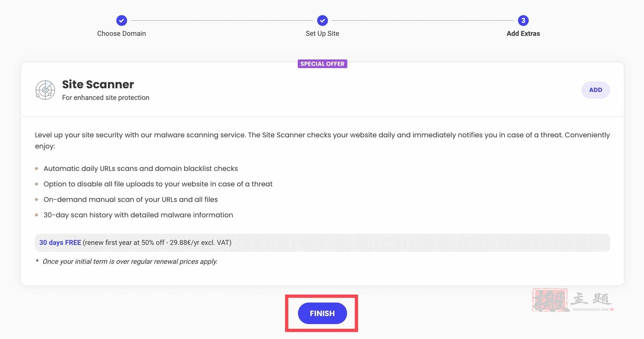This screenshot has height=339, width=644.
Task: Click the step 3 circle icon
Action: [523, 21]
